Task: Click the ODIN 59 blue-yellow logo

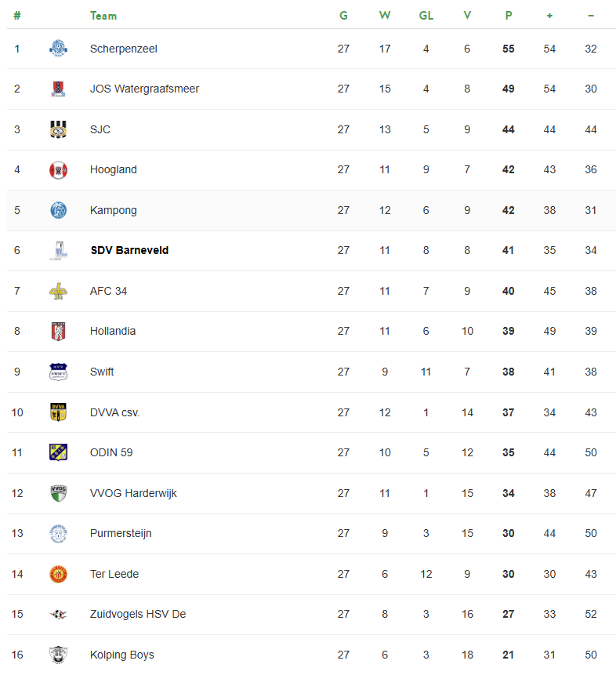Action: [x=58, y=452]
